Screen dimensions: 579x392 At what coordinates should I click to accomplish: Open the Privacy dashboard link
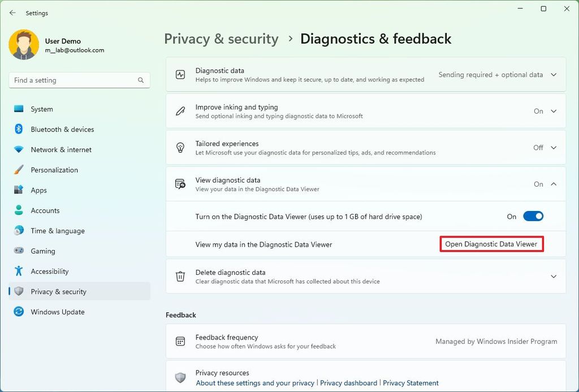(x=349, y=383)
